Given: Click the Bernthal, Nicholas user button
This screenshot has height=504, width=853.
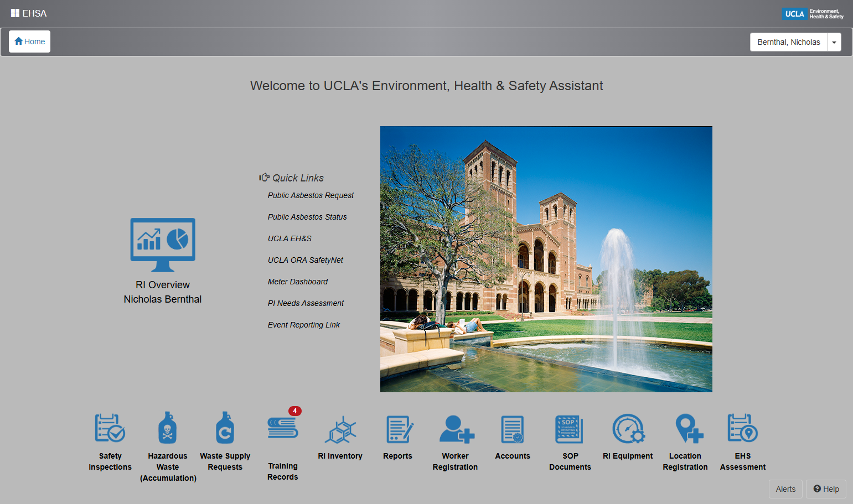Looking at the screenshot, I should (x=789, y=42).
